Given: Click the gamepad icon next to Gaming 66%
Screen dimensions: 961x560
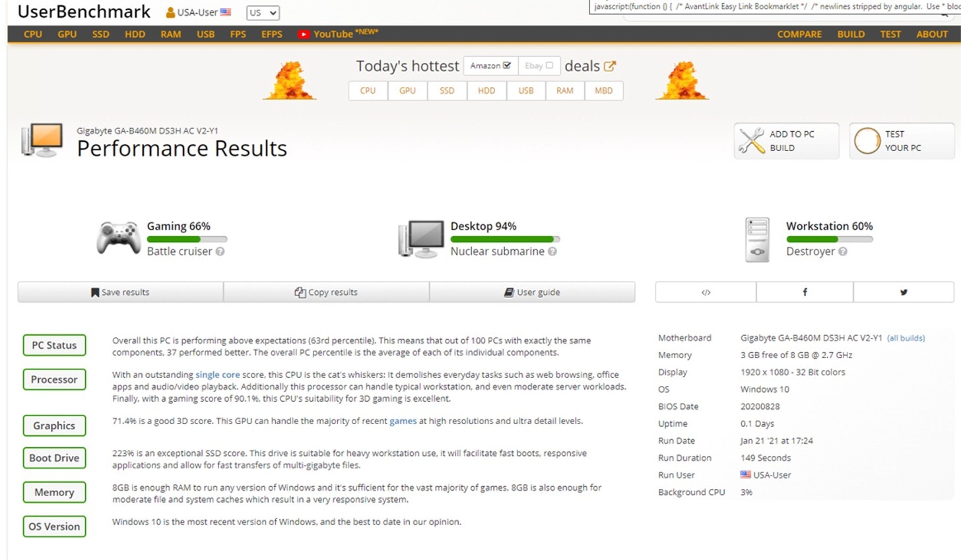Looking at the screenshot, I should (119, 238).
